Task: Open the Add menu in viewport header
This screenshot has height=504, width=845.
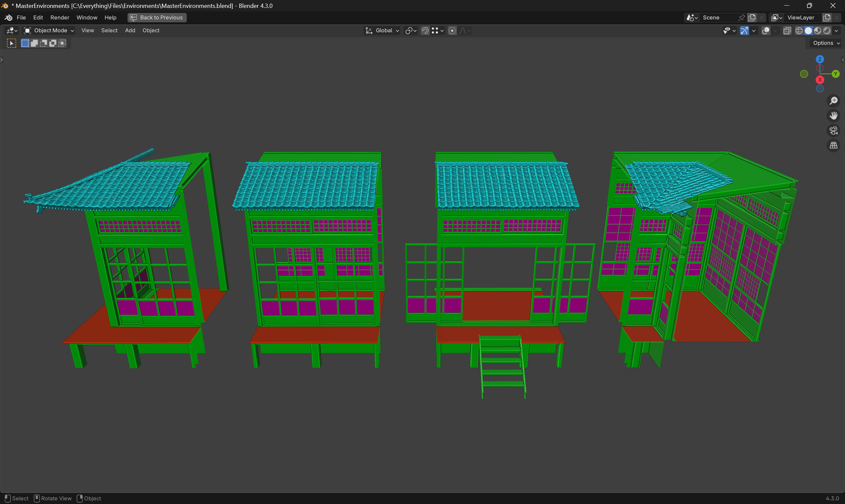Action: tap(130, 31)
